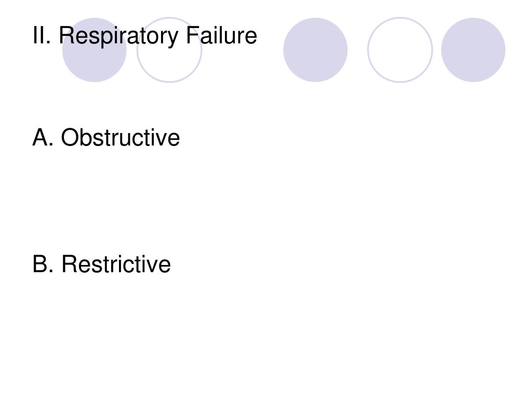Viewport: 532px width, 399px height.
Task: Click the capital R in Restrictive
Action: (70, 264)
